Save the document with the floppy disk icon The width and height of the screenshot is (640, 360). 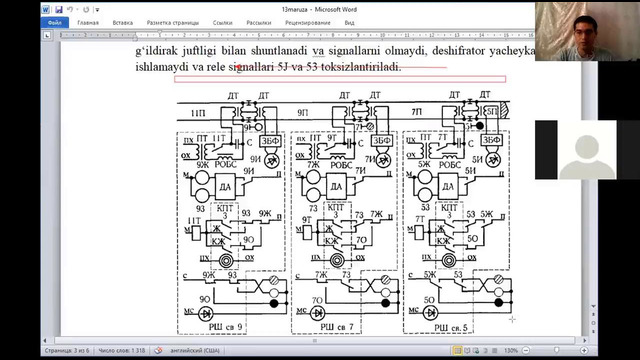[x=59, y=9]
